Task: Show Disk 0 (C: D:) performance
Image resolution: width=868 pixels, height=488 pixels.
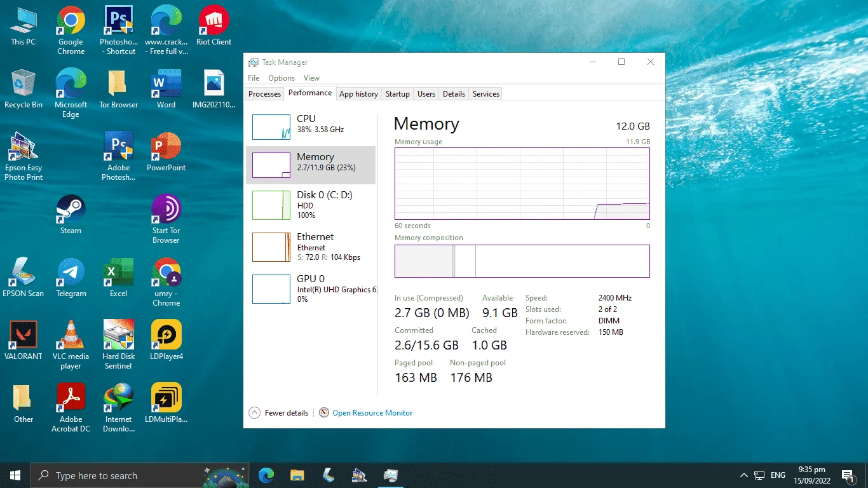Action: (311, 205)
